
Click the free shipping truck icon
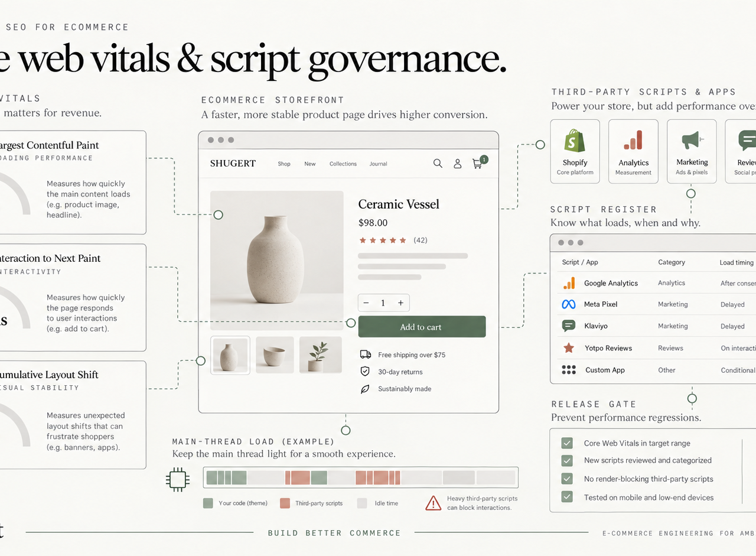[366, 355]
